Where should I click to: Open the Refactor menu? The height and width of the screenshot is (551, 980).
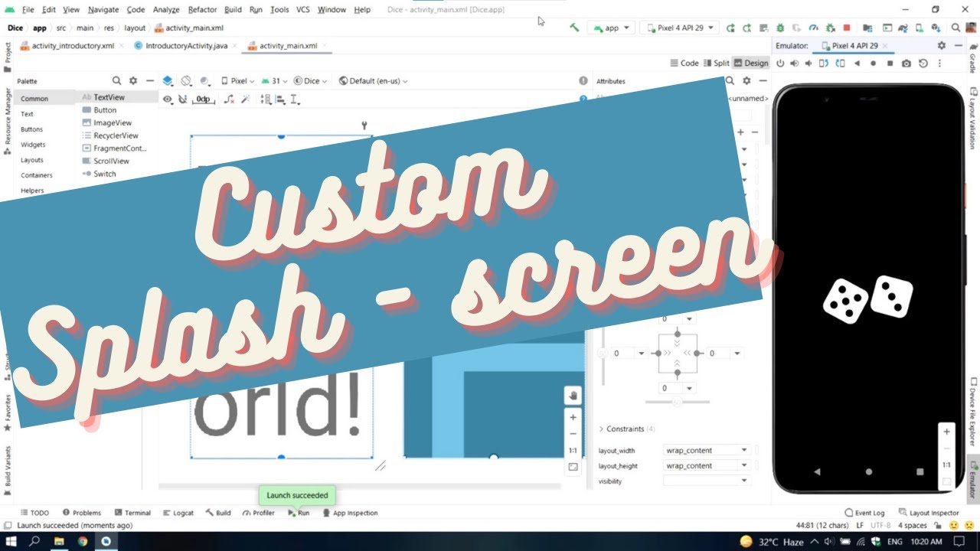[202, 9]
